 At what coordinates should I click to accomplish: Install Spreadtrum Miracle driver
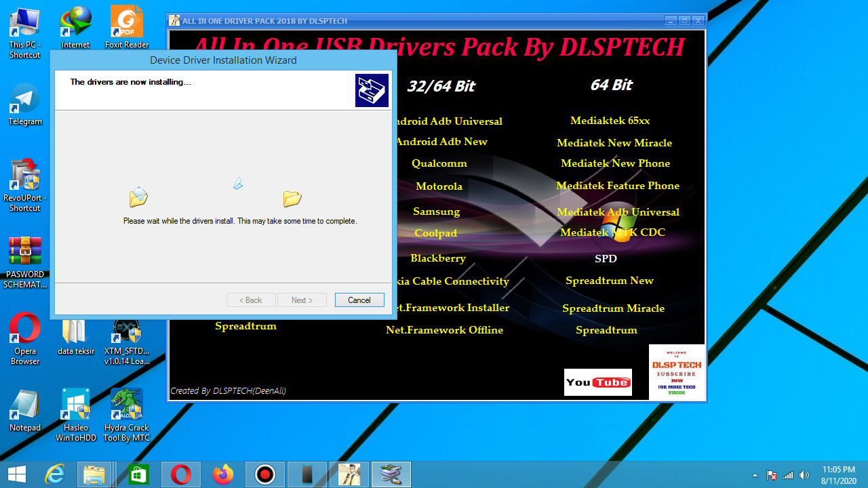coord(614,308)
